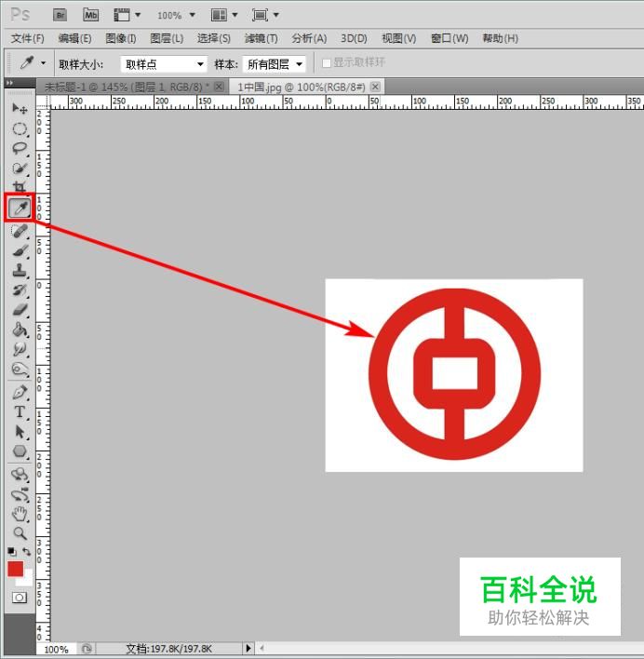Launch Mini Bridge from application bar
The image size is (644, 659).
pos(91,16)
